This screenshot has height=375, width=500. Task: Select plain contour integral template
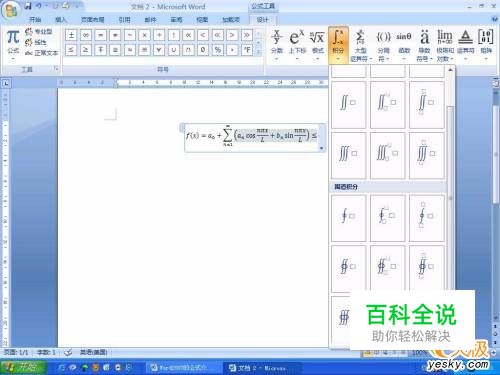348,218
